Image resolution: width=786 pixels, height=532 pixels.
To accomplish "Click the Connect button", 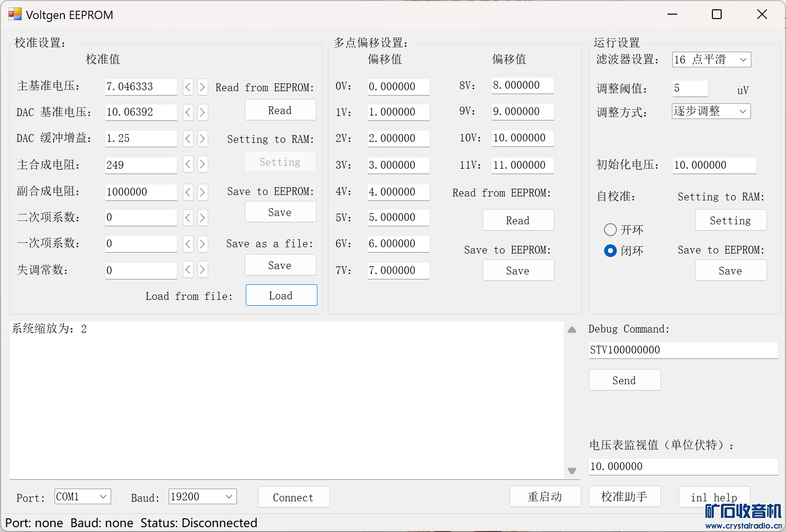I will [x=294, y=497].
